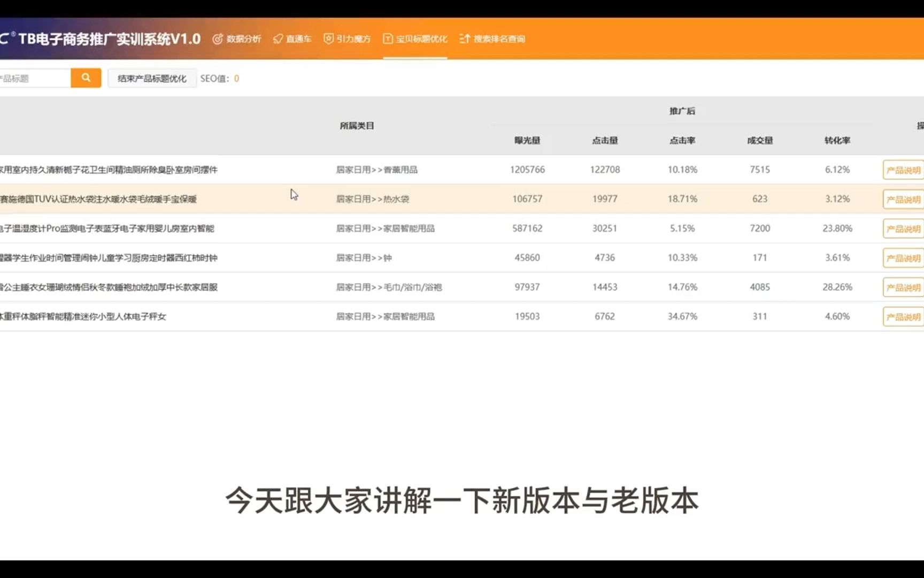This screenshot has width=924, height=578.
Task: Click the SEO值 label
Action: click(214, 79)
